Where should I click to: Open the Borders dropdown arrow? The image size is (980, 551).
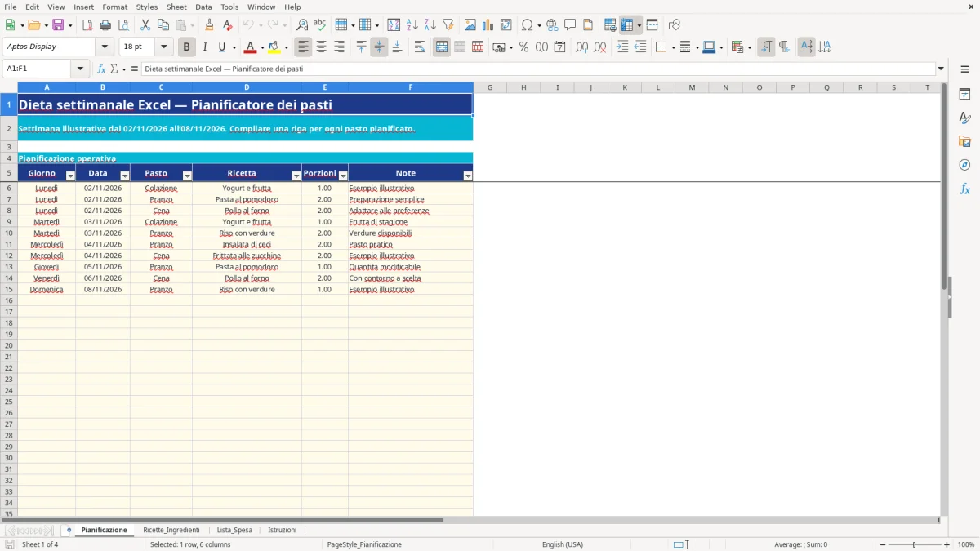point(672,47)
